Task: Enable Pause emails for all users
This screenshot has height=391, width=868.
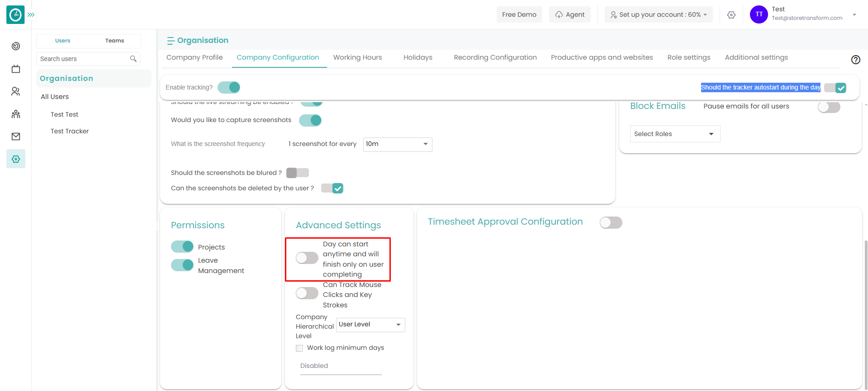Action: pyautogui.click(x=829, y=107)
